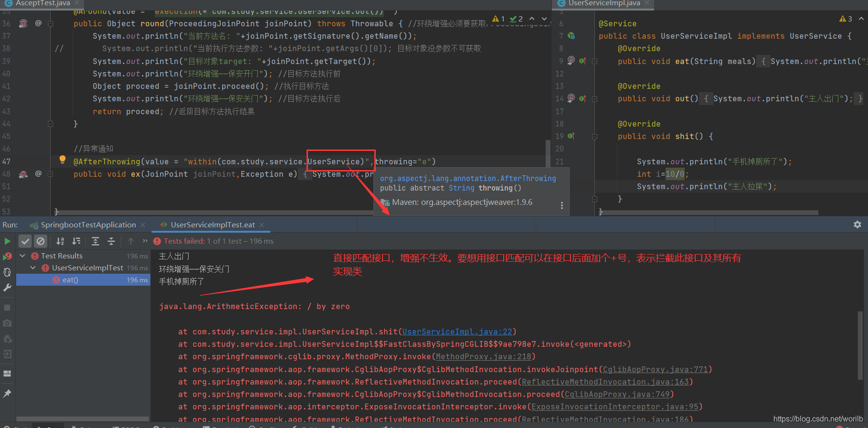Click Spring bean gutter icon on line 7
The height and width of the screenshot is (428, 868).
pos(571,36)
